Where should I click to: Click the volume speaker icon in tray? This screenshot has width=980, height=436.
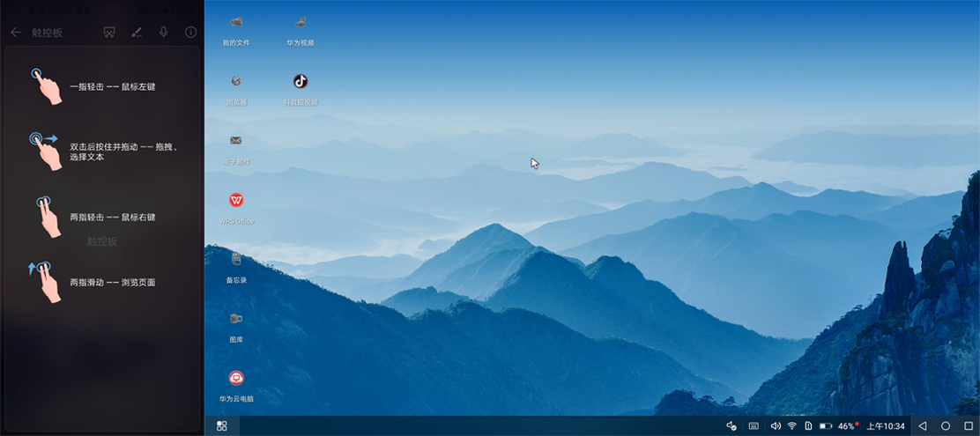[x=775, y=426]
